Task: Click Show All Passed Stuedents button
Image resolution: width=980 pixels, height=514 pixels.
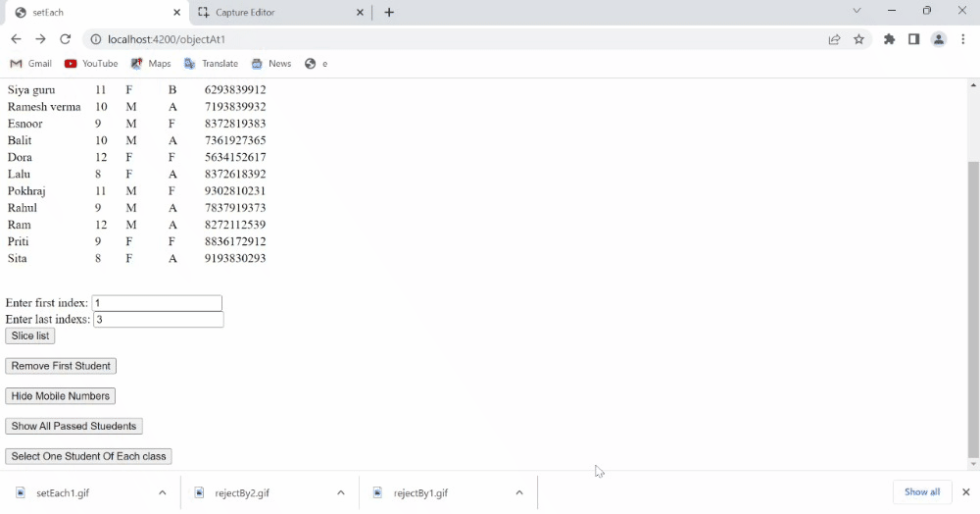Action: 73,427
